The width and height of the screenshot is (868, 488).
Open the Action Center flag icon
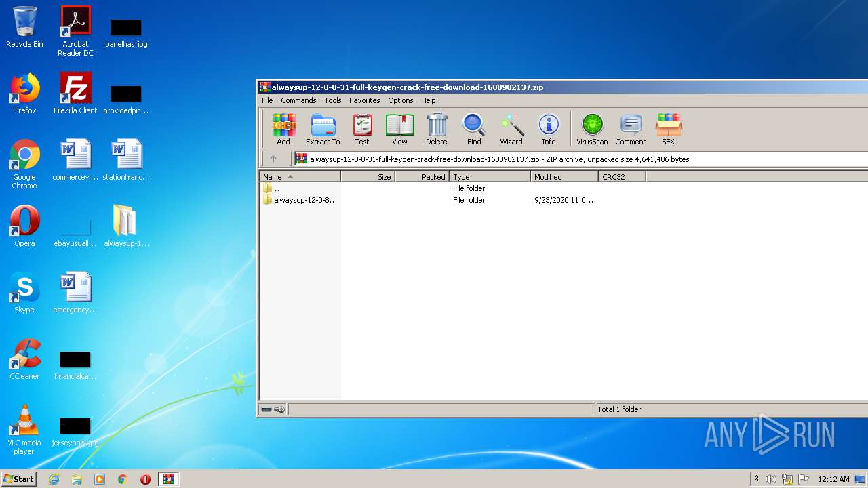pos(804,479)
